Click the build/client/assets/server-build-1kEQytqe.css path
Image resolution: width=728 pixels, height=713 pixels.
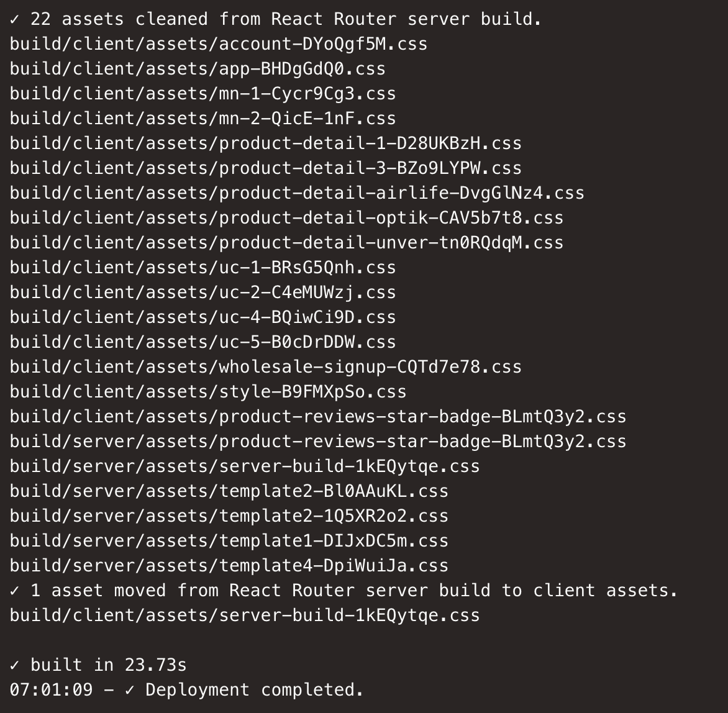[245, 615]
